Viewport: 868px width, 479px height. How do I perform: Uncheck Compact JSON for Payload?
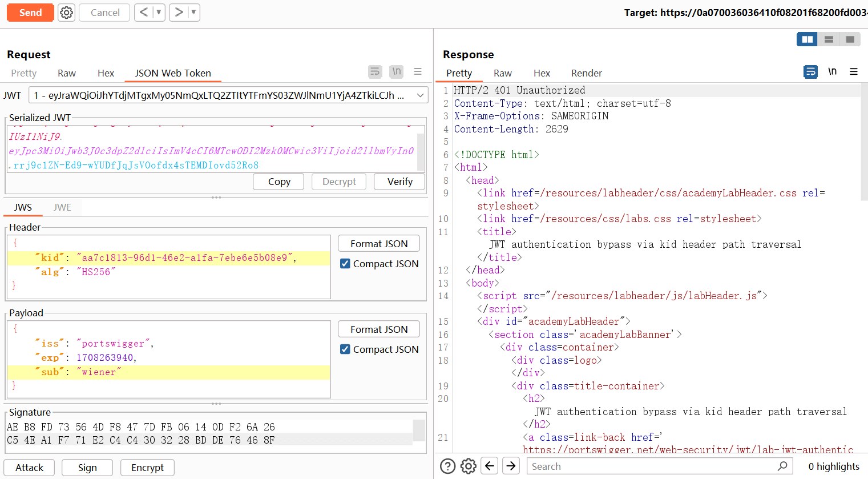345,349
